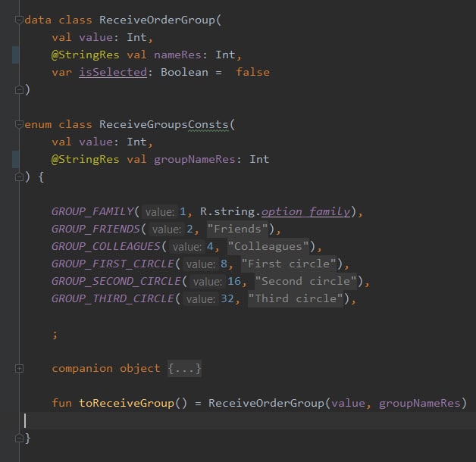
Task: Click the underlined option_family resource reference
Action: (x=305, y=211)
